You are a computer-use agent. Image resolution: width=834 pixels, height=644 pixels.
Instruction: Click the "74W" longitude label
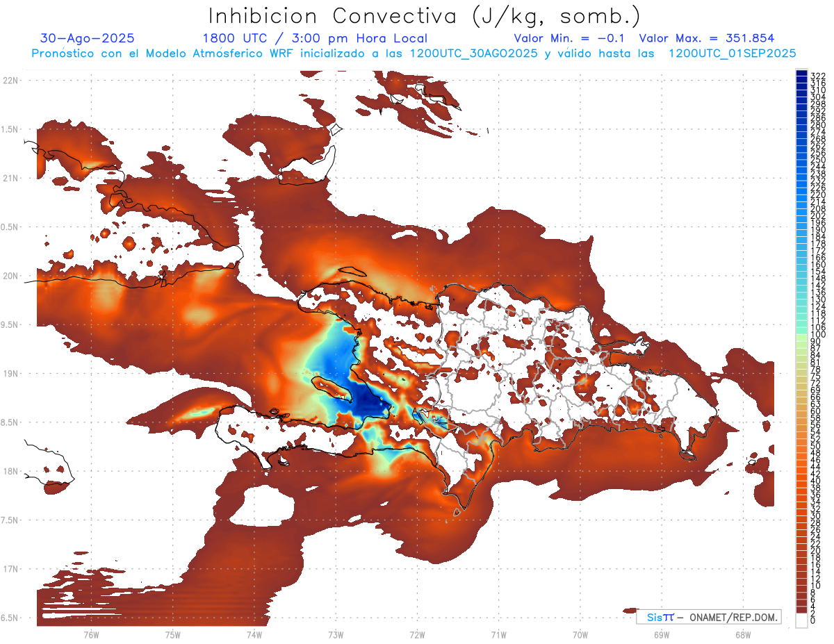[254, 634]
